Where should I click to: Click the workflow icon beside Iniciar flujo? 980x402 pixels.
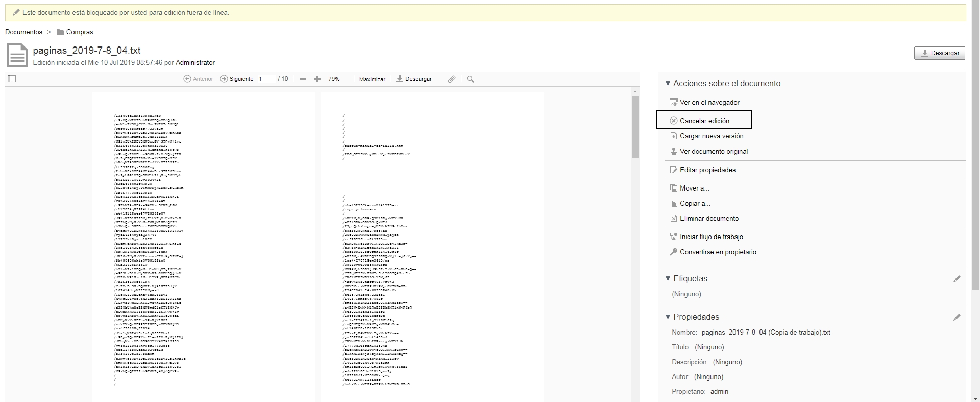click(x=673, y=237)
